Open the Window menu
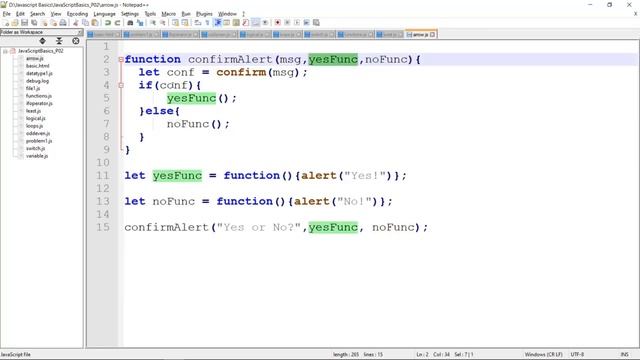640x360 pixels. pos(227,14)
